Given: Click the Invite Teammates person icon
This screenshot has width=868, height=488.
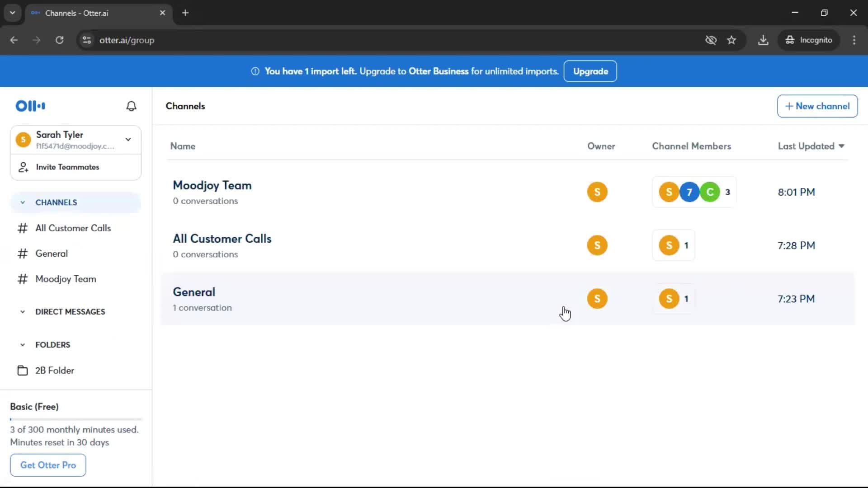Looking at the screenshot, I should pyautogui.click(x=23, y=167).
